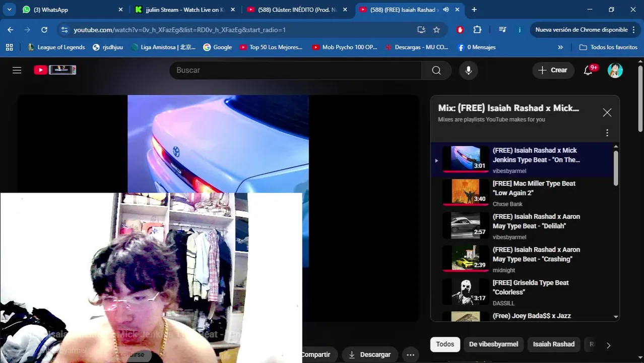Click the Crear button
Viewport: 644px width, 363px height.
(x=553, y=70)
